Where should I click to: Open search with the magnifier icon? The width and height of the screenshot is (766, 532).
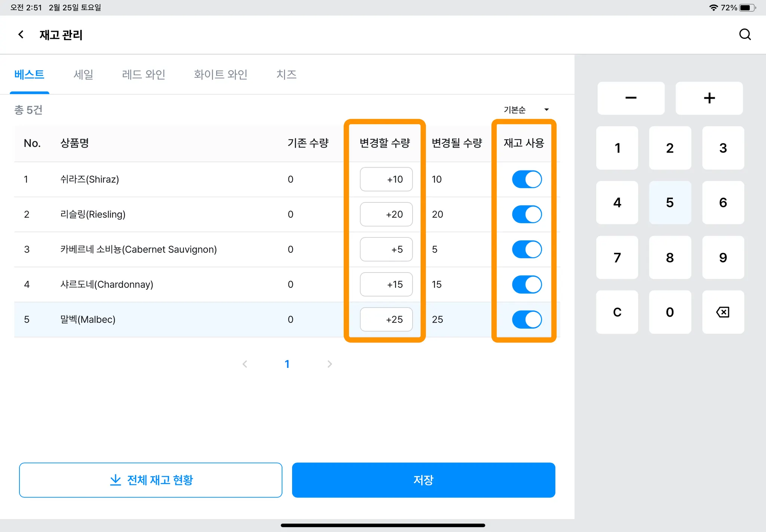click(x=745, y=35)
